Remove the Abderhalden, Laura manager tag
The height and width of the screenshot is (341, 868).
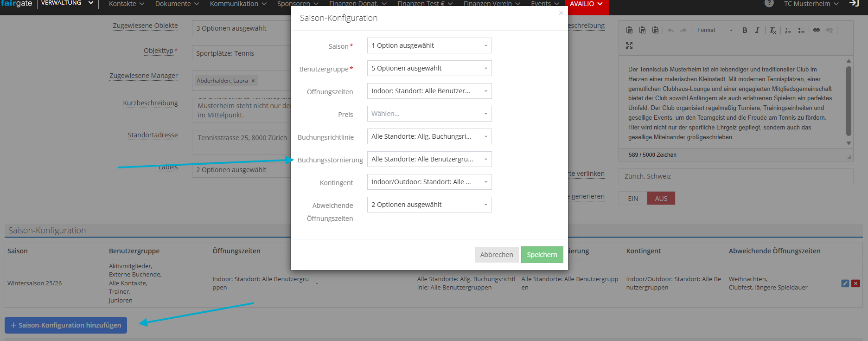click(x=253, y=81)
